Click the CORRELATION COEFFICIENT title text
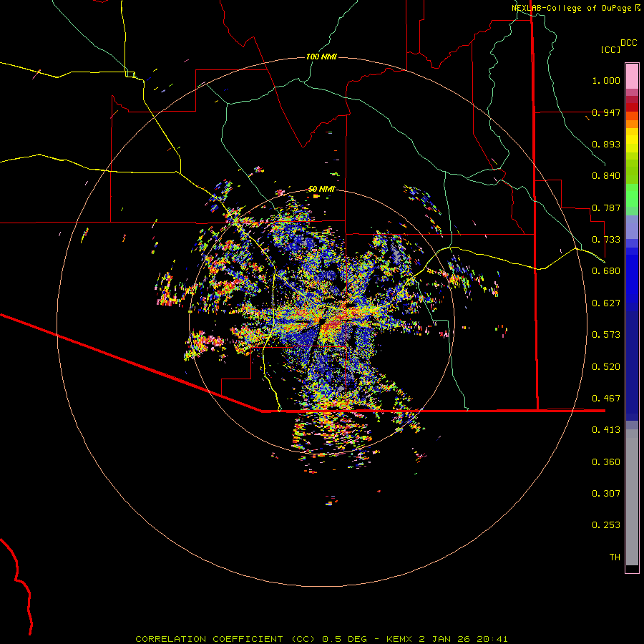The image size is (644, 644). [x=209, y=639]
